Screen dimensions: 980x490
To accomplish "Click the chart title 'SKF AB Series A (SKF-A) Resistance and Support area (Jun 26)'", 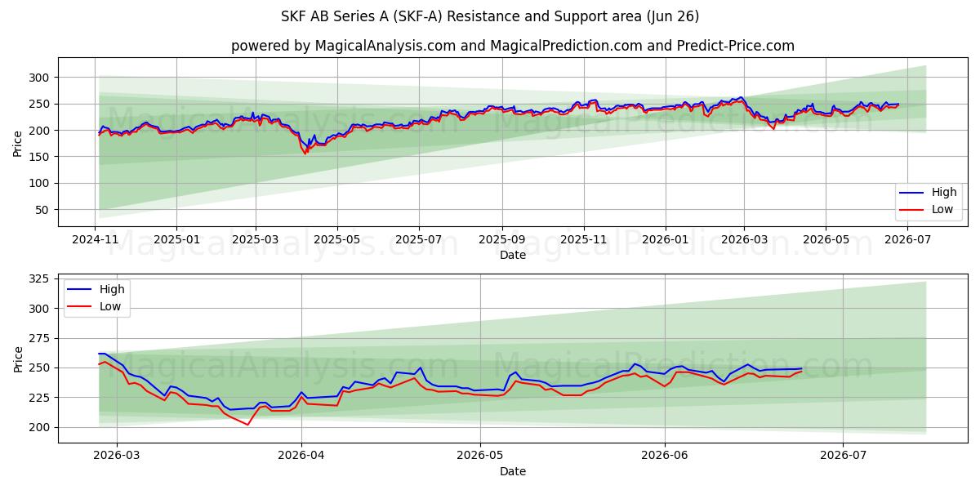I will (490, 16).
